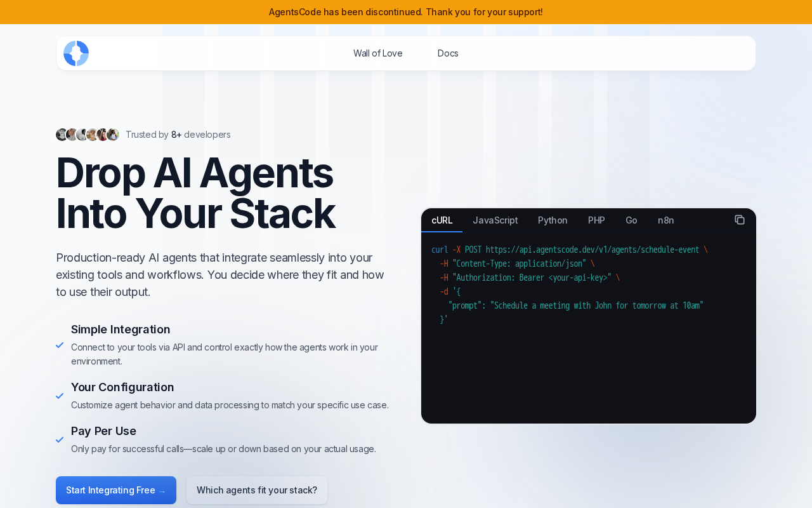The image size is (812, 508).
Task: Click the checkmark beside Pay Per Use
Action: [x=60, y=439]
